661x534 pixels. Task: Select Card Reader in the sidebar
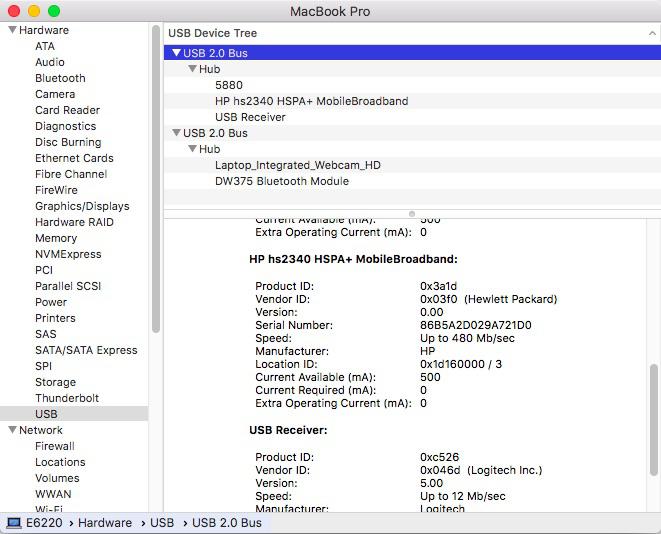pyautogui.click(x=67, y=110)
